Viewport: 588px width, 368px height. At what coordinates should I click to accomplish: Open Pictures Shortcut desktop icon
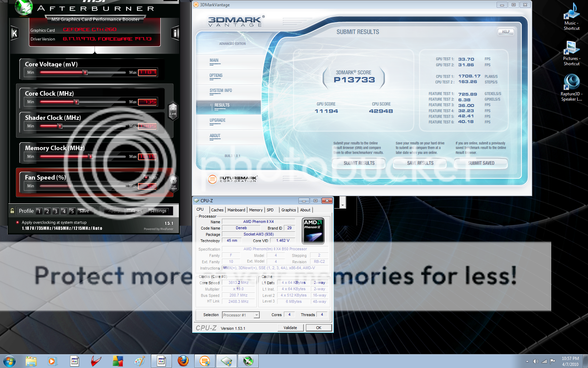click(572, 53)
